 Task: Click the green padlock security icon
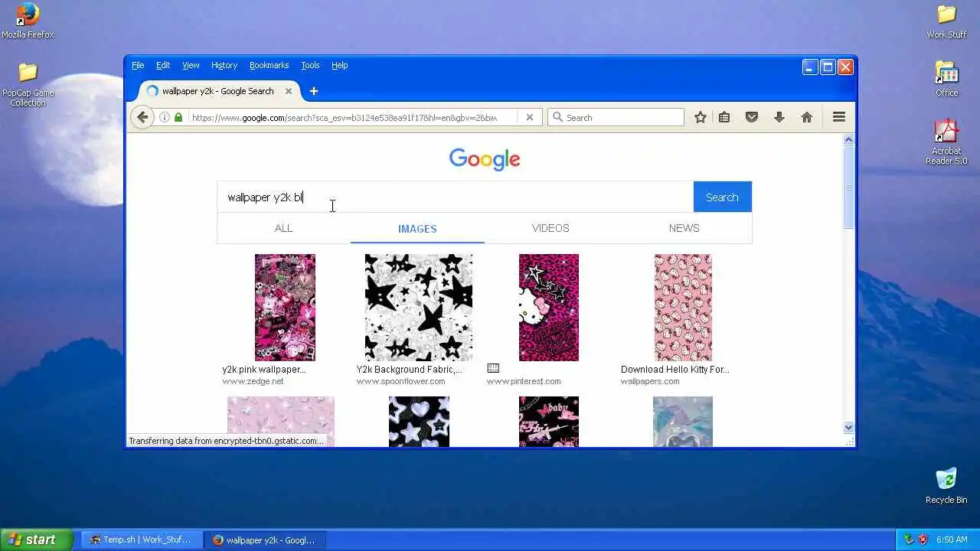coord(178,117)
